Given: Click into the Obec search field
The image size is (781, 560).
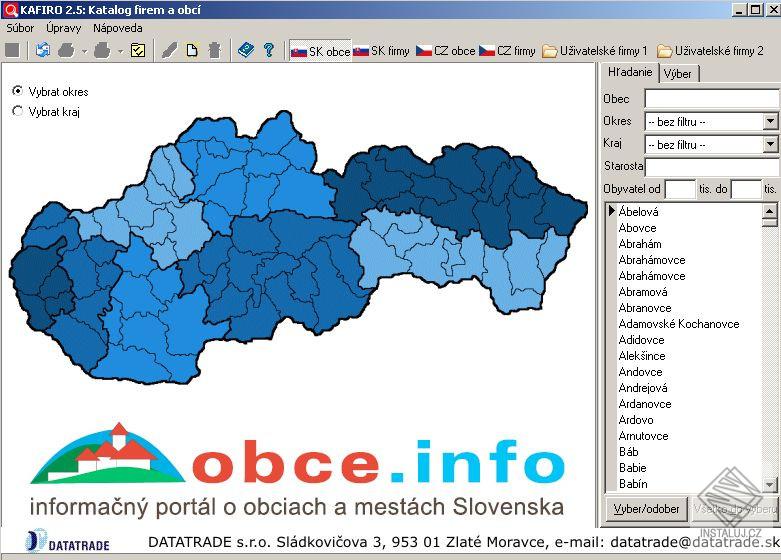Looking at the screenshot, I should pyautogui.click(x=712, y=98).
